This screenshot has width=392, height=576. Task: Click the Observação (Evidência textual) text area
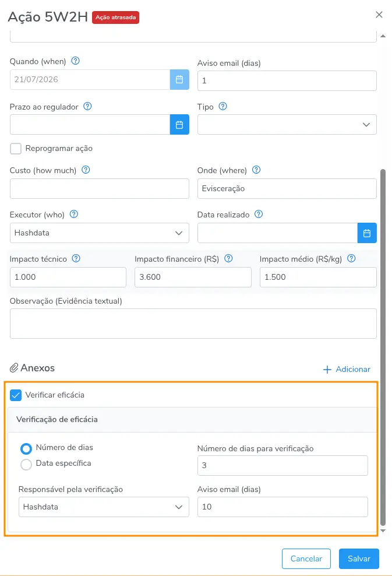[193, 324]
